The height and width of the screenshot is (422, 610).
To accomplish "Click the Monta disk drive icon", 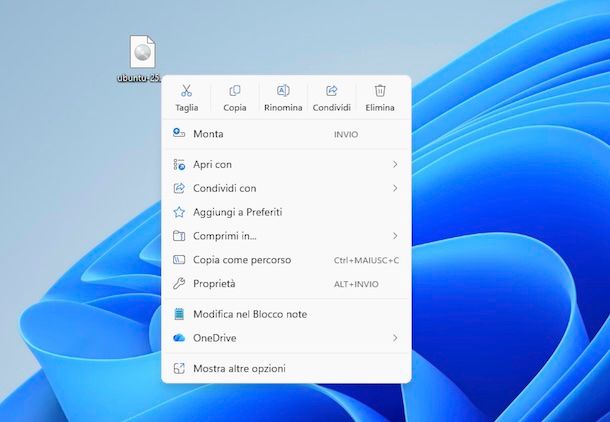I will click(x=179, y=133).
